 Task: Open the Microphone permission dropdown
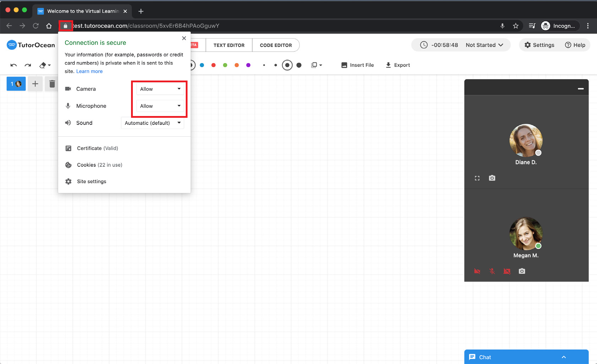(x=160, y=106)
